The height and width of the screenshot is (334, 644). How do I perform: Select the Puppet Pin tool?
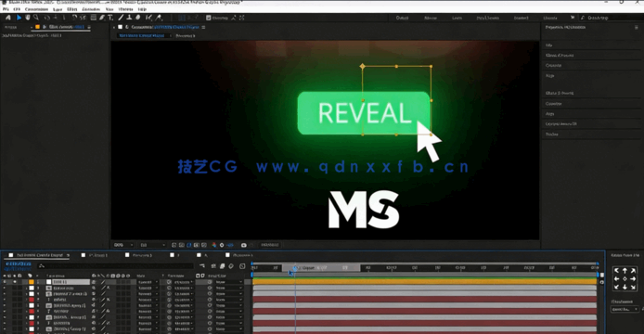159,18
